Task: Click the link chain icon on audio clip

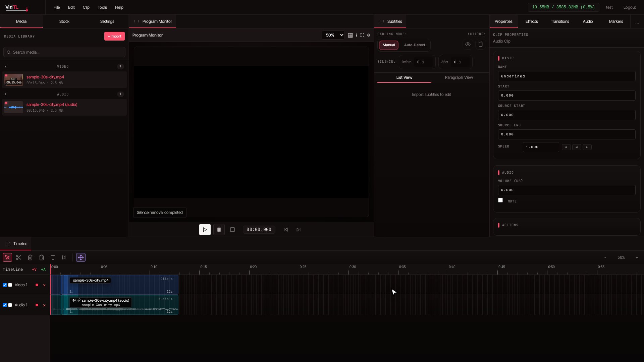Action: 78,300
